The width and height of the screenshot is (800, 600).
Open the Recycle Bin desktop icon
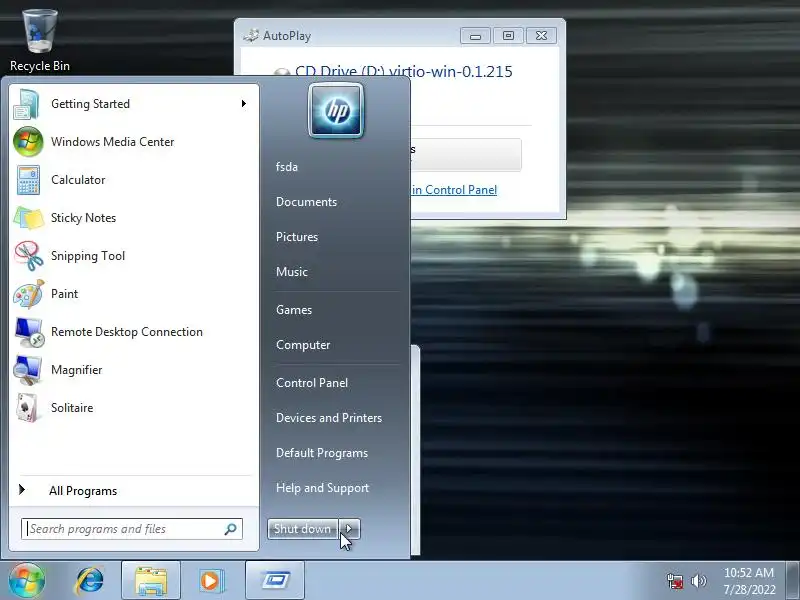(x=39, y=41)
